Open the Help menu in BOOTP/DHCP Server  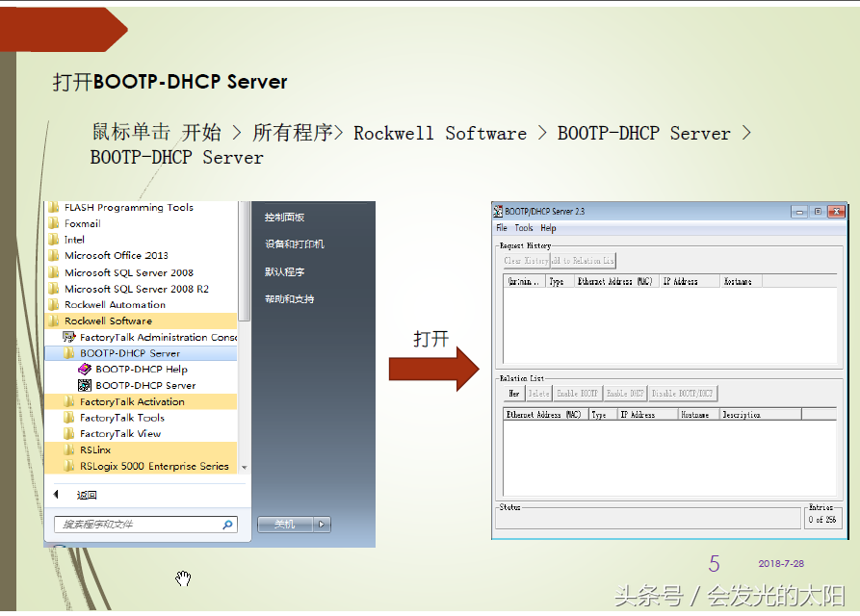pyautogui.click(x=548, y=228)
